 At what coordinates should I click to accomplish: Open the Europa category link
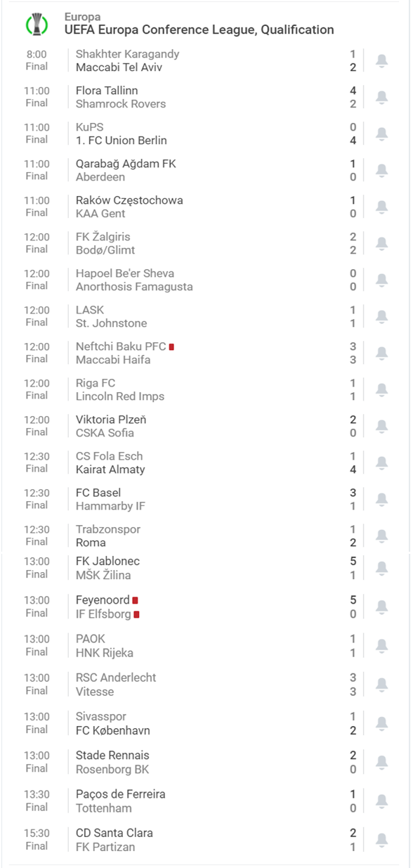tap(82, 16)
